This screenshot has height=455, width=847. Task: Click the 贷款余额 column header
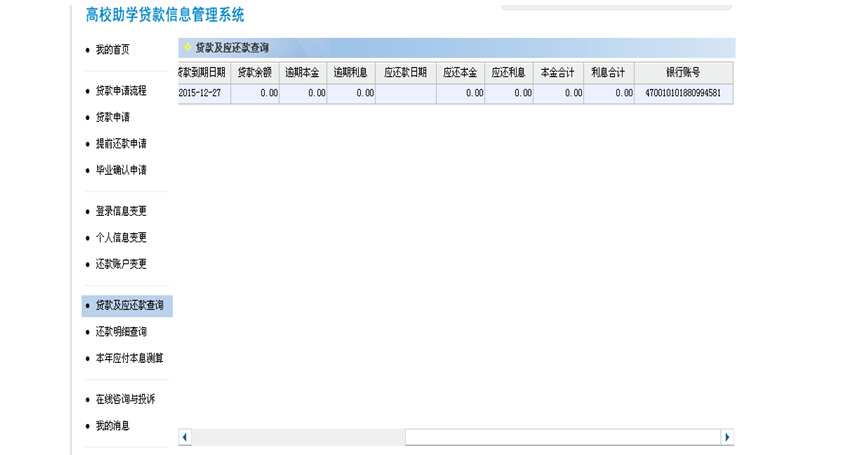[x=255, y=73]
